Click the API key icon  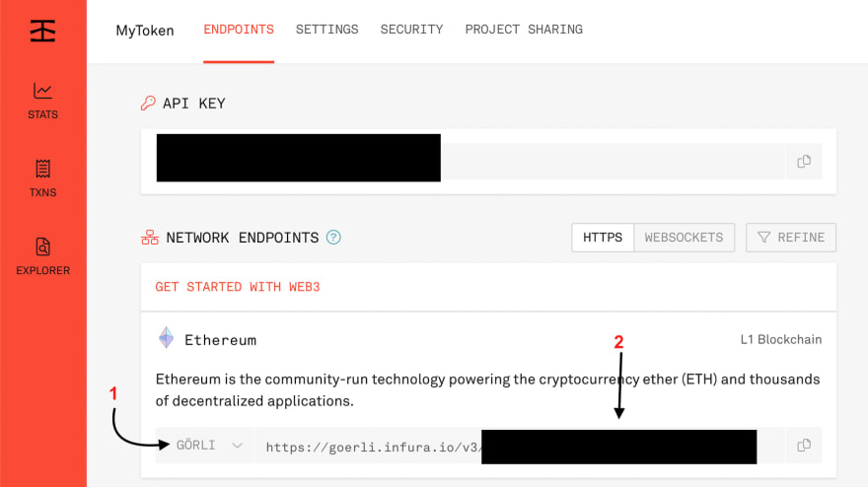point(149,103)
